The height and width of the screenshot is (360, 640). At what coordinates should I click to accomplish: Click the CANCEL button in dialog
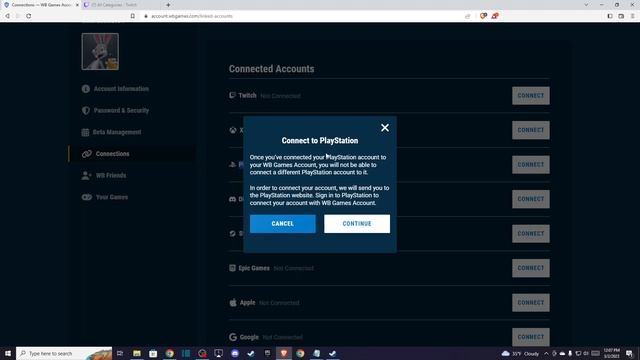[x=282, y=224]
